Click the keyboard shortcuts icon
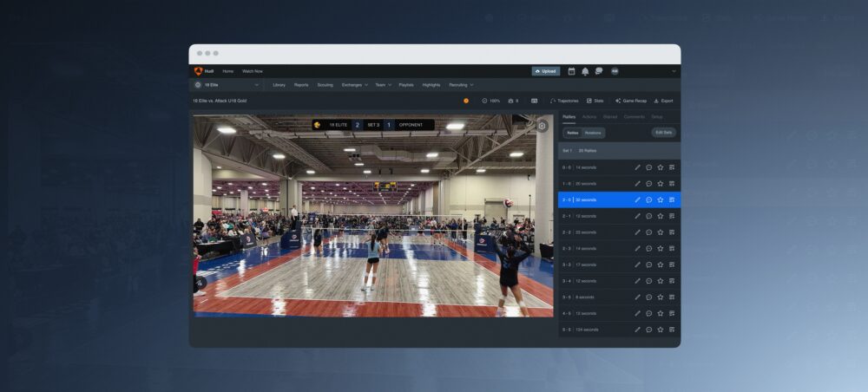 click(x=534, y=101)
